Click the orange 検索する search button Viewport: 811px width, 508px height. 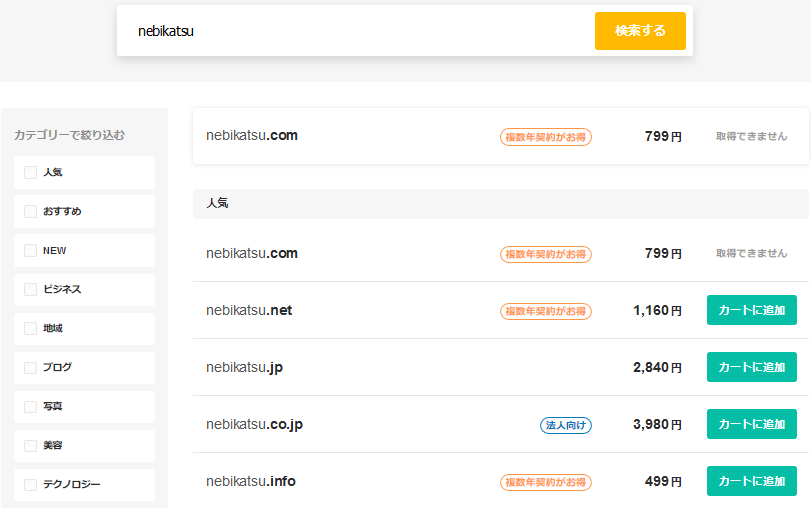pos(640,31)
